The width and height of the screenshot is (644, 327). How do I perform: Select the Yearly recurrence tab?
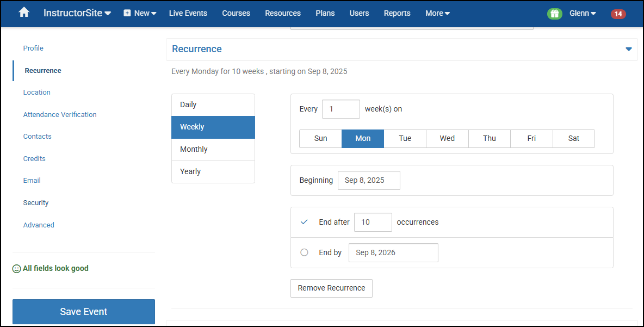(x=213, y=172)
